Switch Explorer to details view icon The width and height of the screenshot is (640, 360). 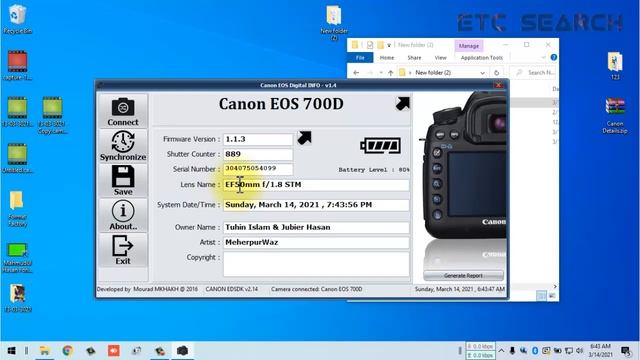coord(541,296)
